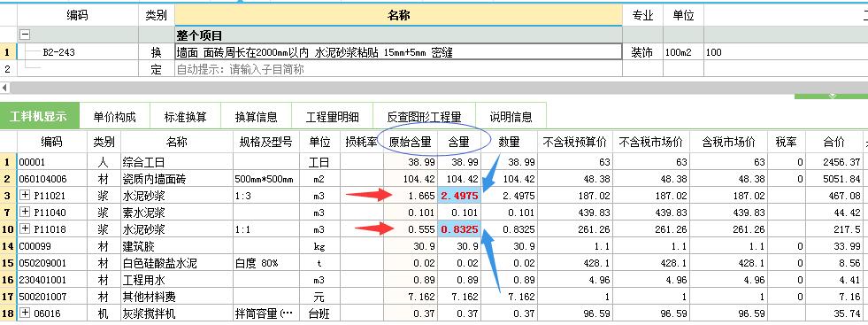Select the 060104006 code cell
The height and width of the screenshot is (325, 868).
click(51, 180)
